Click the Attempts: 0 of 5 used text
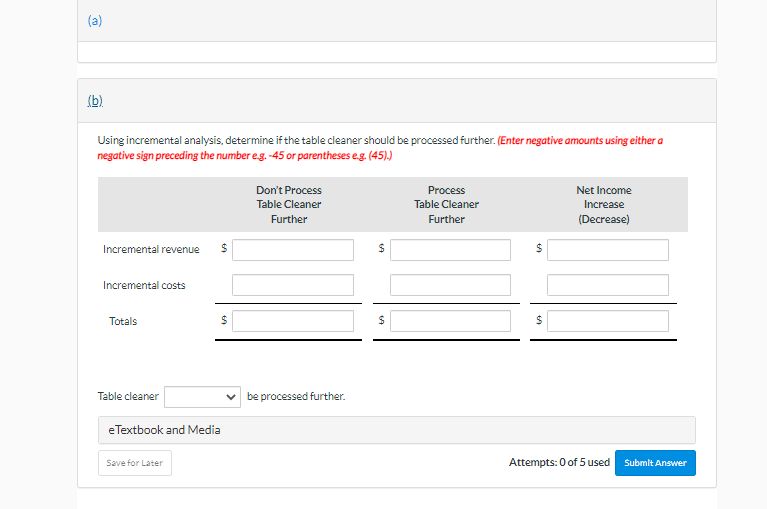This screenshot has width=767, height=509. pyautogui.click(x=559, y=462)
